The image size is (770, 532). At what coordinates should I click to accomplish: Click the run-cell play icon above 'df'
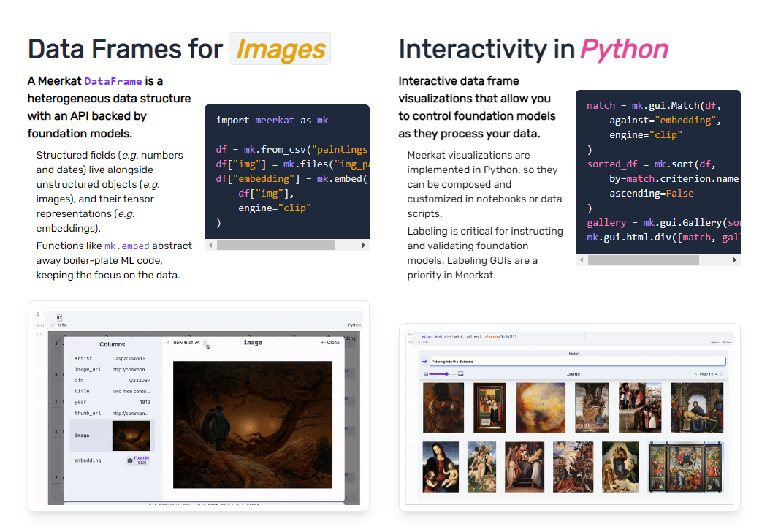coord(38,314)
